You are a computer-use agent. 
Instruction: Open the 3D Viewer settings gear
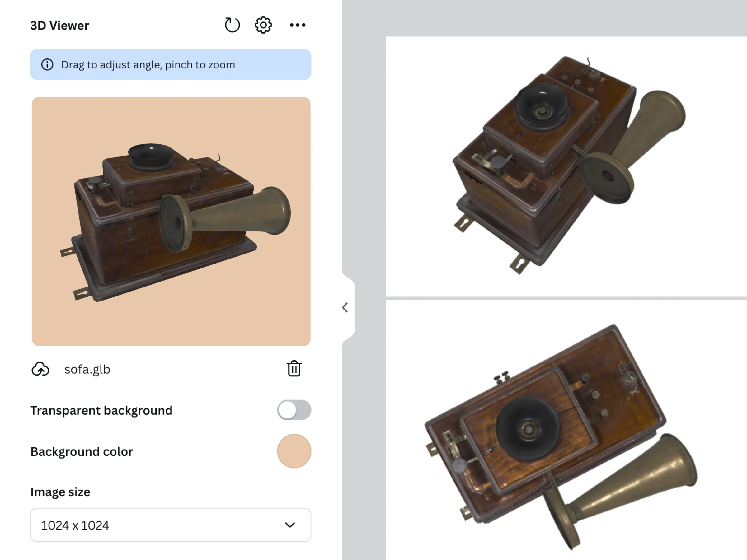[263, 25]
